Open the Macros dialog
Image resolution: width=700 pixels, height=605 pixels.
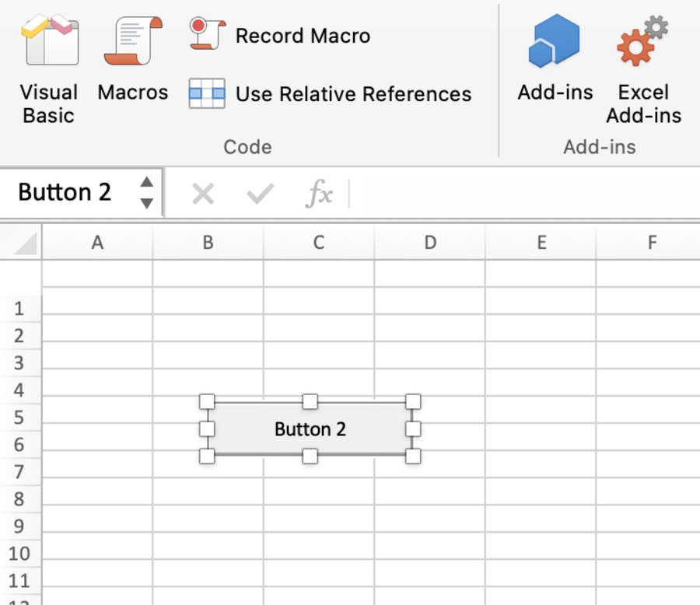coord(133,58)
